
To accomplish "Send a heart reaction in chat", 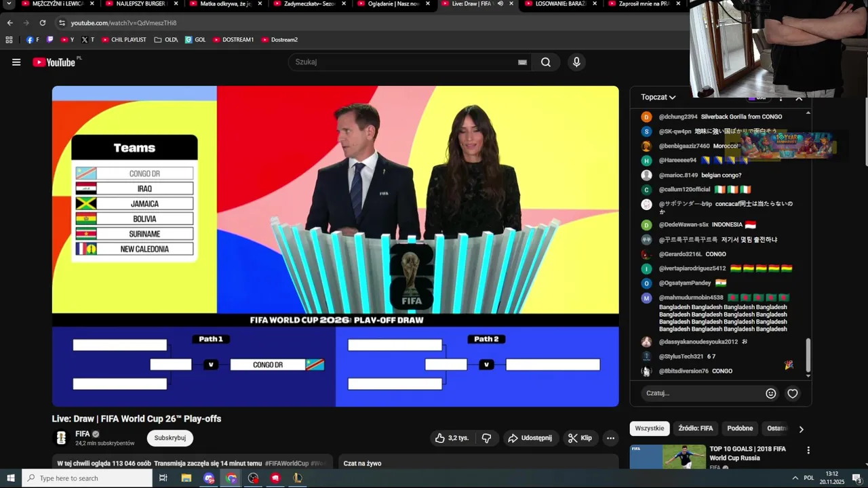I will 792,393.
